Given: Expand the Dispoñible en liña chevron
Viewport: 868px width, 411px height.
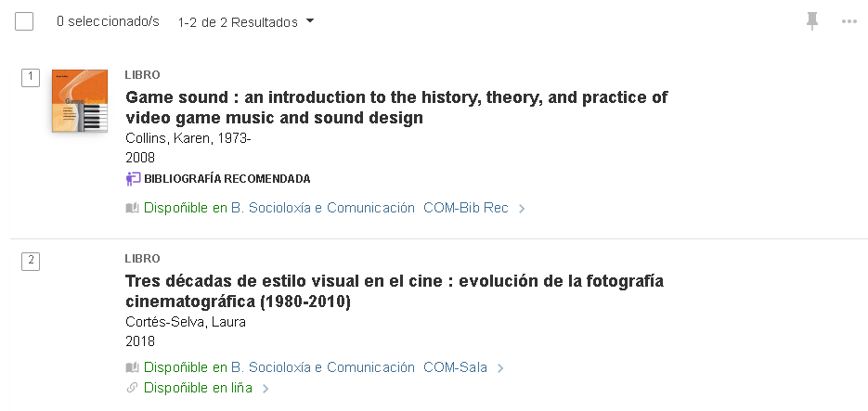Looking at the screenshot, I should [x=266, y=389].
